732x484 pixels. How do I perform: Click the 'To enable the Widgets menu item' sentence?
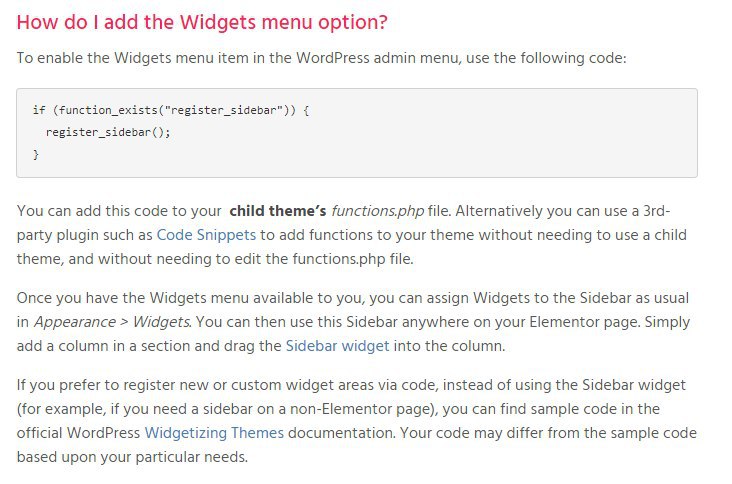coord(321,58)
